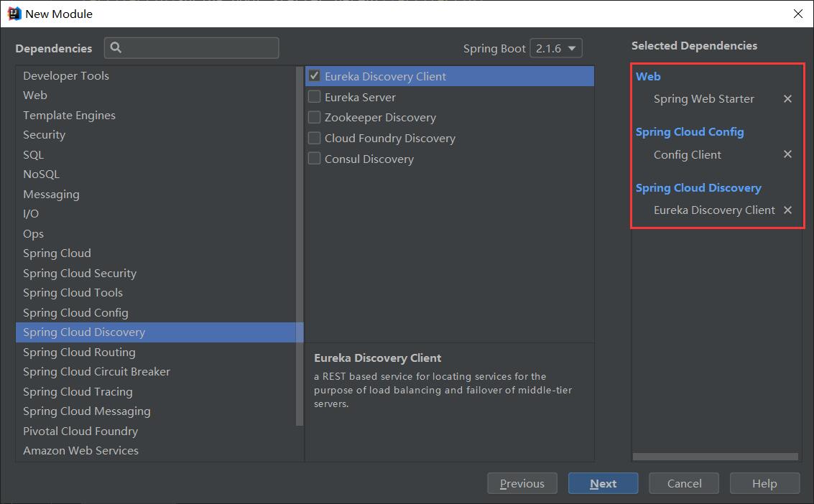Select the I/O category

156,214
